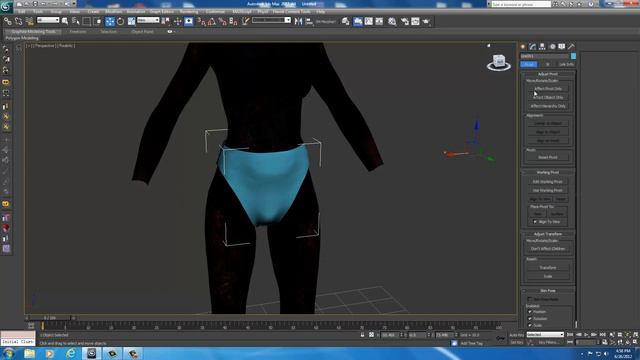This screenshot has width=640, height=360.
Task: Toggle Skin Pose Mode checkbox
Action: (x=530, y=299)
